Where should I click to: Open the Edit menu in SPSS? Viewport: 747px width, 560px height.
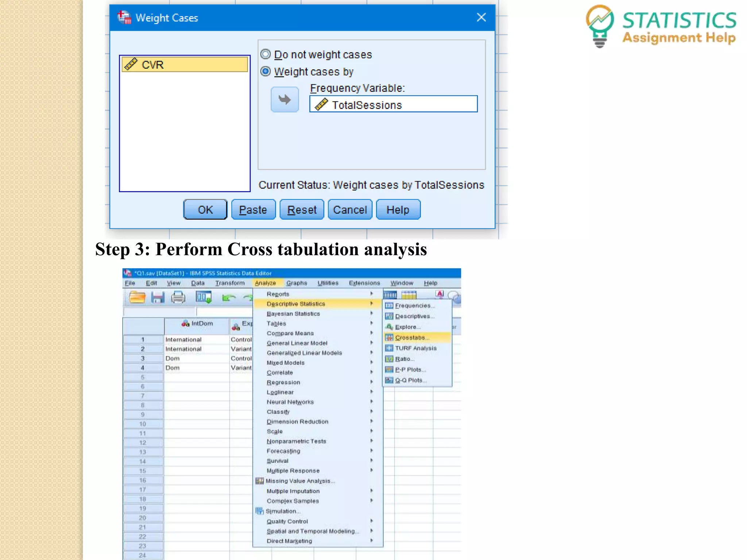click(151, 283)
